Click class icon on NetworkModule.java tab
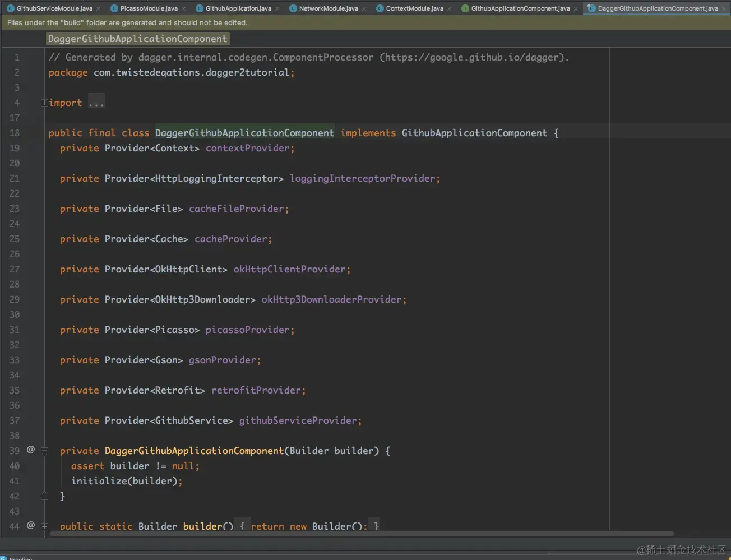Image resolution: width=731 pixels, height=560 pixels. [293, 8]
